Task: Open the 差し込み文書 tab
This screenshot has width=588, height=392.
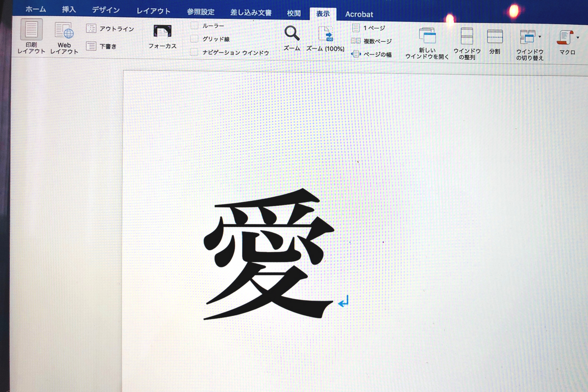Action: coord(251,13)
